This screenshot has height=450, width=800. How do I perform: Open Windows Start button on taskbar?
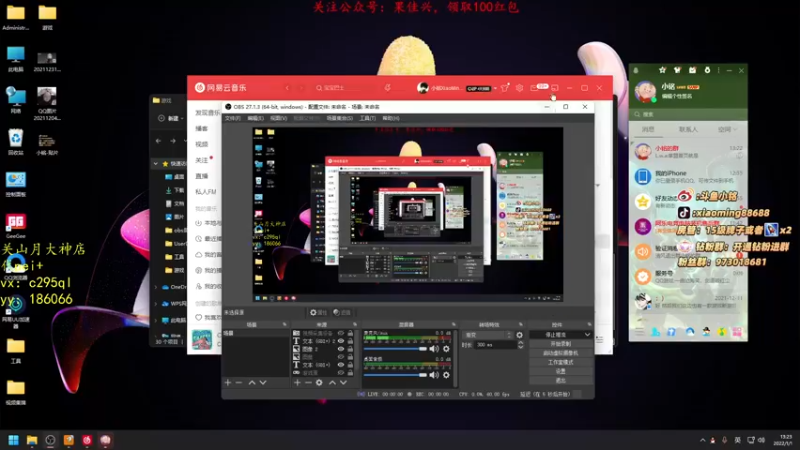click(14, 440)
